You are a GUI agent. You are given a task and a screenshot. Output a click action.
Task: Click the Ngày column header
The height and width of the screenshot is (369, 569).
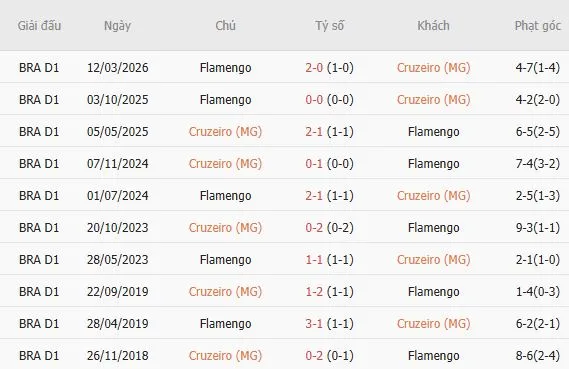tap(117, 26)
